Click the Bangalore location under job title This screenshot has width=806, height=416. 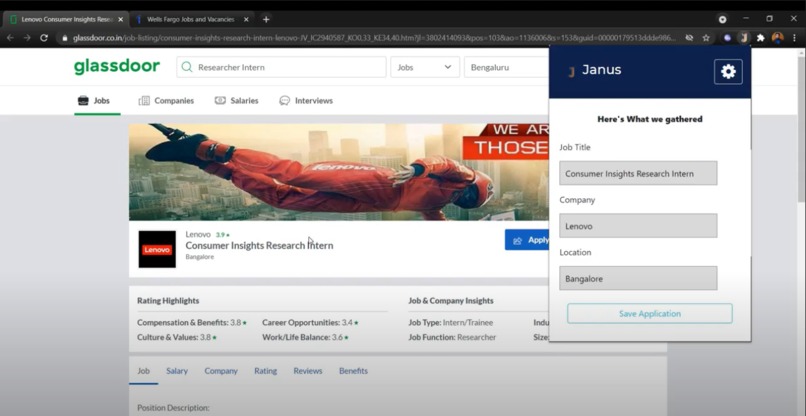tap(199, 257)
